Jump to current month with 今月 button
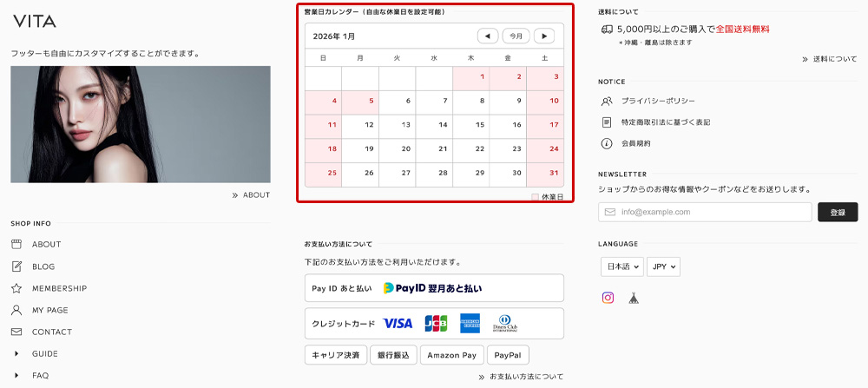The image size is (868, 388). click(516, 36)
